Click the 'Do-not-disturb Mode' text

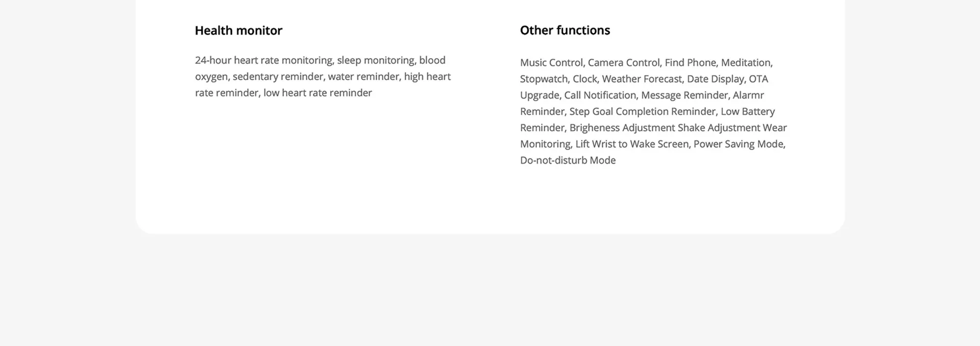(568, 160)
